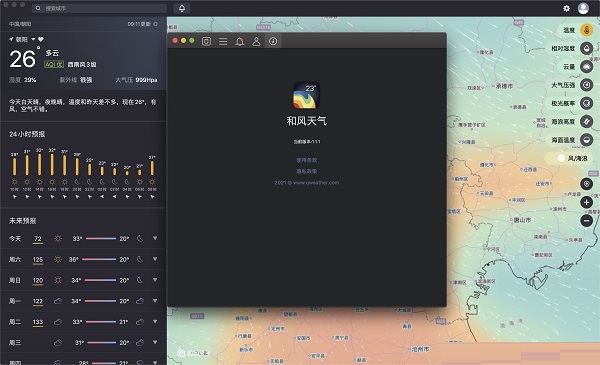Click the 和风天气 app logo
This screenshot has height=365, width=600.
coord(307,95)
